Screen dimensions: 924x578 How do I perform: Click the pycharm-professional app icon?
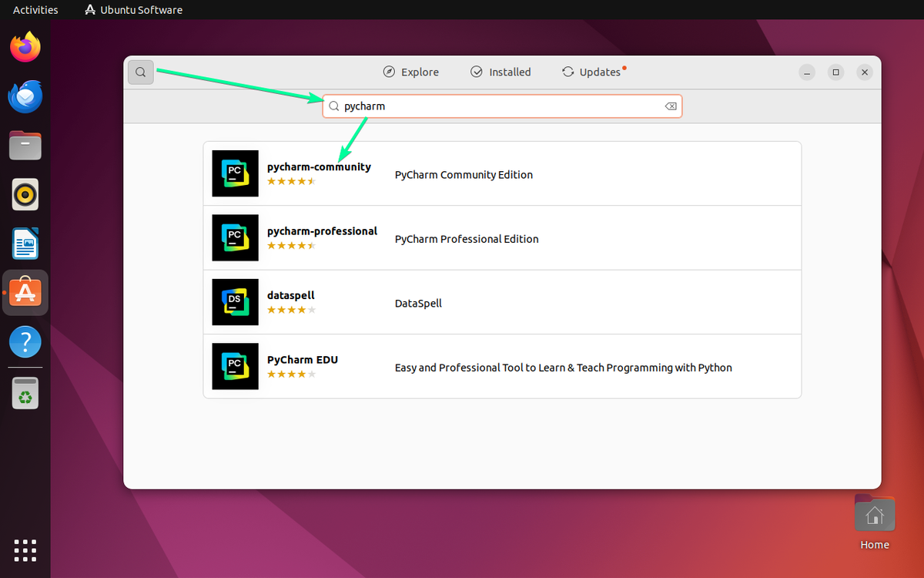(x=235, y=237)
